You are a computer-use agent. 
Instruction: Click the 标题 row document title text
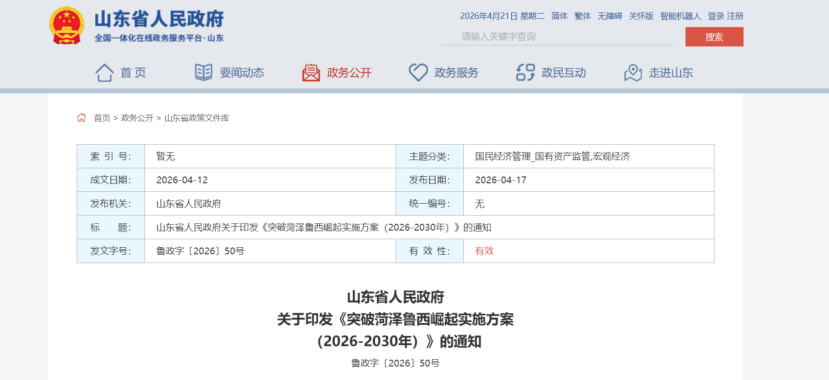[324, 227]
